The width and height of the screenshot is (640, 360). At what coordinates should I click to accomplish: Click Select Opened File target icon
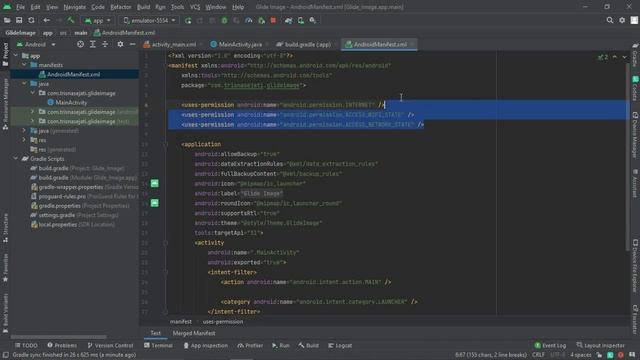pos(80,44)
